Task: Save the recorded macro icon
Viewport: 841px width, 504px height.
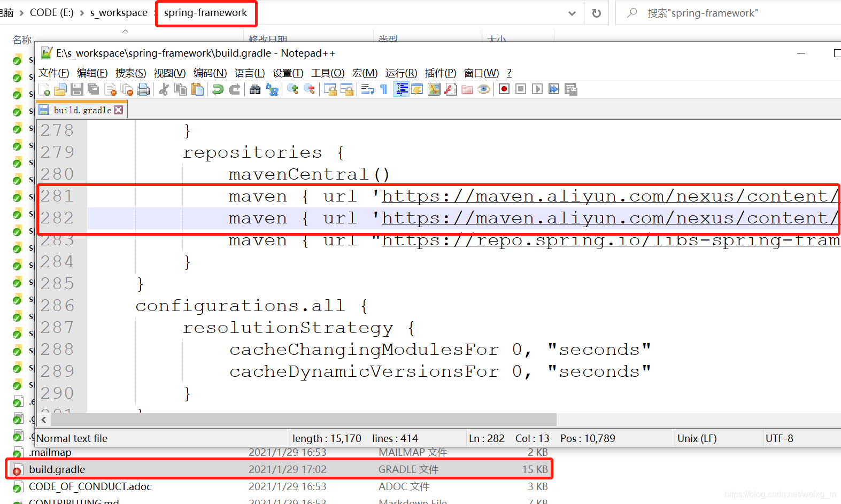Action: click(x=570, y=89)
